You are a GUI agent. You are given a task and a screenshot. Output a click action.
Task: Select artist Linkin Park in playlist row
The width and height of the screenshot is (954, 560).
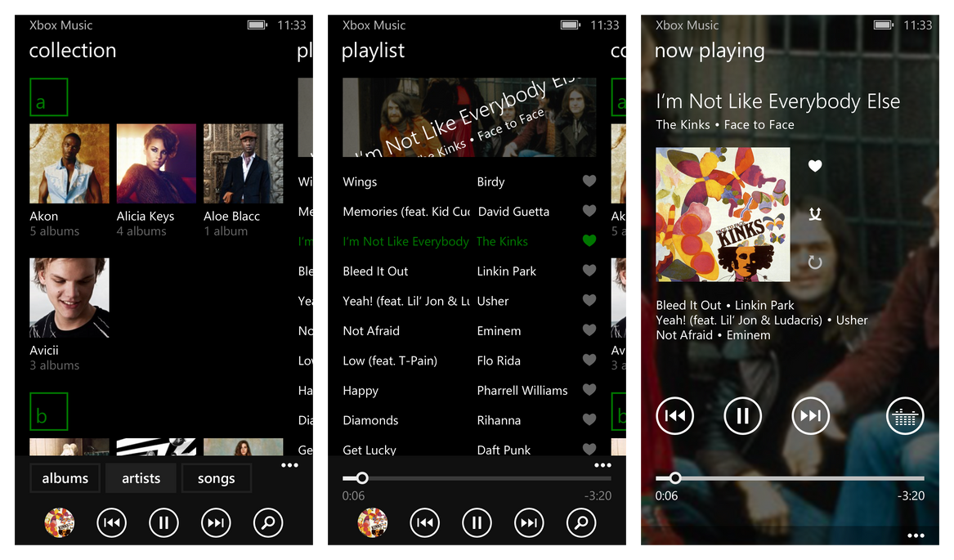point(506,271)
